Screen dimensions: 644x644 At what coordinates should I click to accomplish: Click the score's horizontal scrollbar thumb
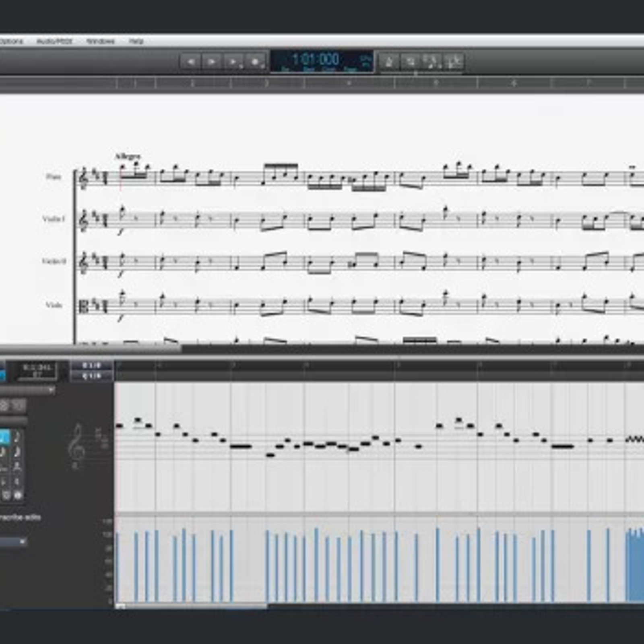[91, 349]
